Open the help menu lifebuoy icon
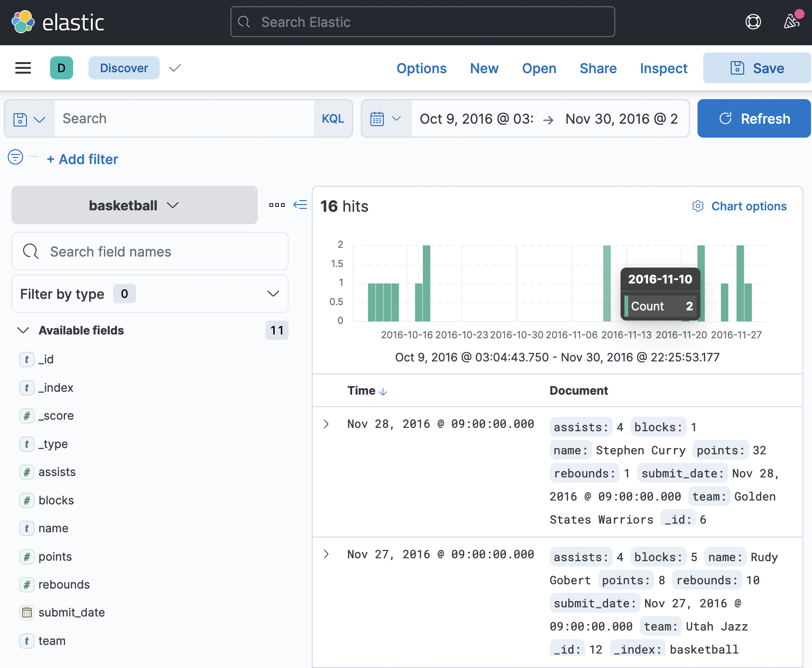The width and height of the screenshot is (812, 668). click(753, 22)
